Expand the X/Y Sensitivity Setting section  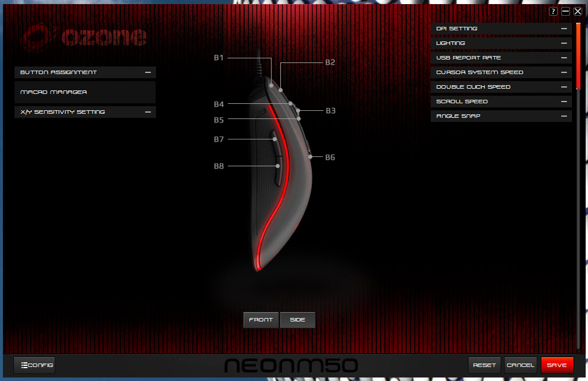(x=85, y=112)
